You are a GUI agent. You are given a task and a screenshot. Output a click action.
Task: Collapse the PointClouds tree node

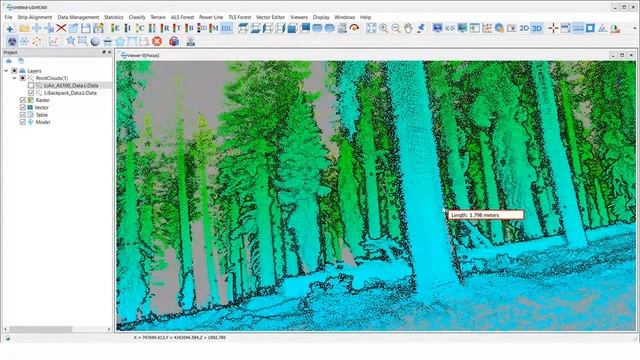[15, 78]
